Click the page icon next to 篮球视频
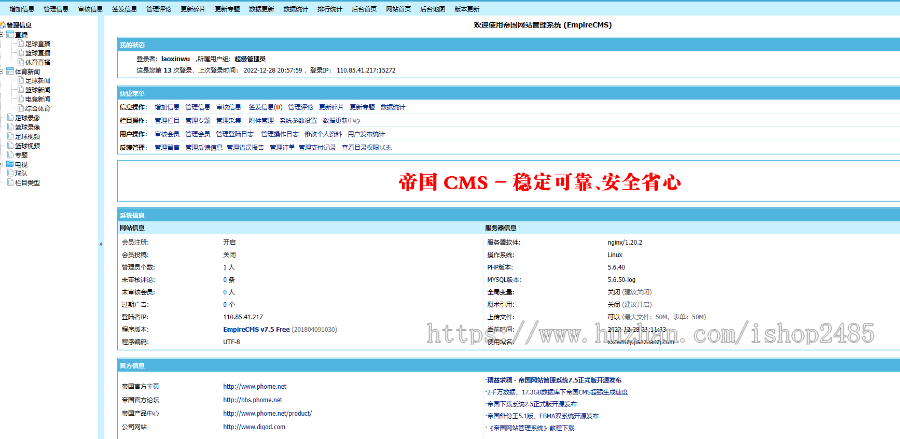Image resolution: width=900 pixels, height=439 pixels. click(x=10, y=146)
